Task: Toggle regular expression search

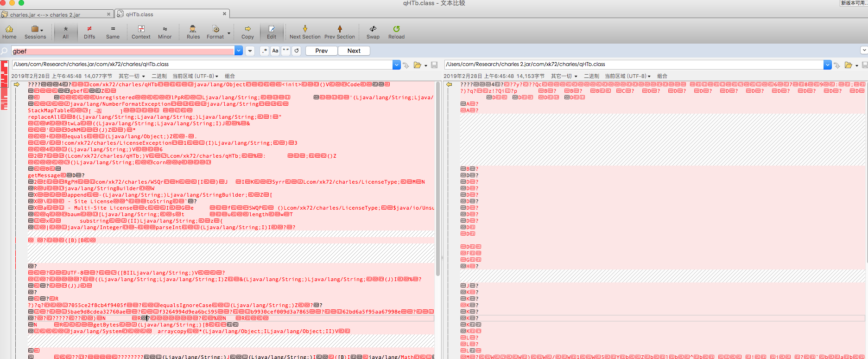Action: (x=264, y=51)
